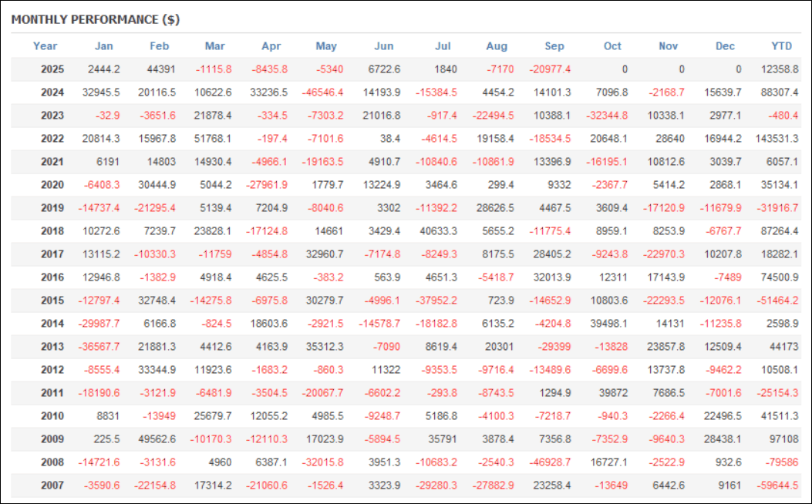This screenshot has height=504, width=812.
Task: Select the 2022 year row label
Action: [52, 139]
